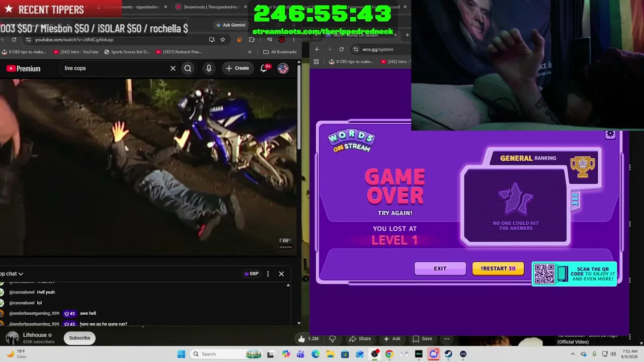
Task: Show hidden system tray icons
Action: click(573, 354)
